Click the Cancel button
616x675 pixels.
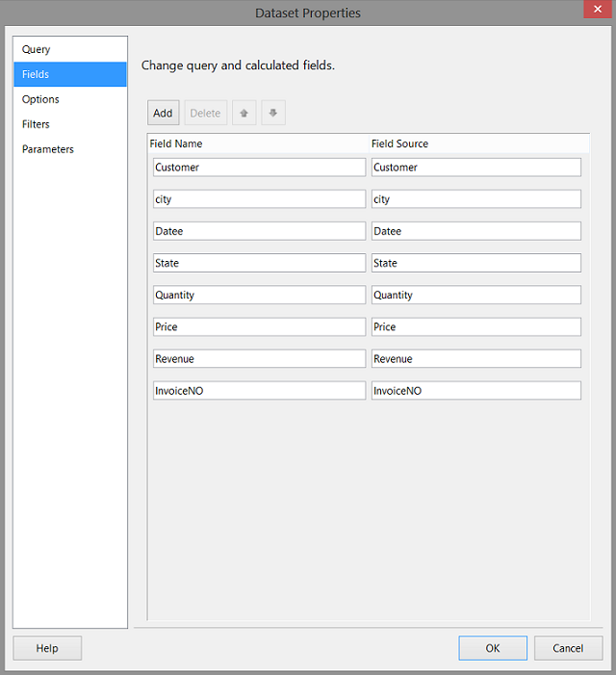pyautogui.click(x=568, y=648)
